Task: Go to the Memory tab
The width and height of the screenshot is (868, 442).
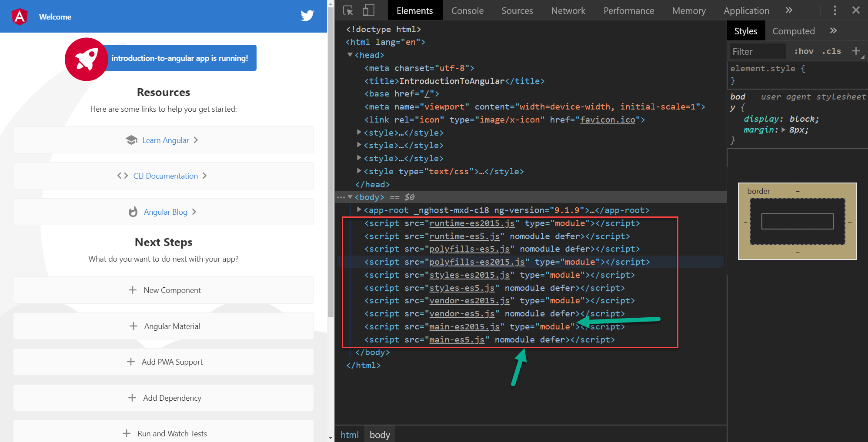Action: point(689,10)
